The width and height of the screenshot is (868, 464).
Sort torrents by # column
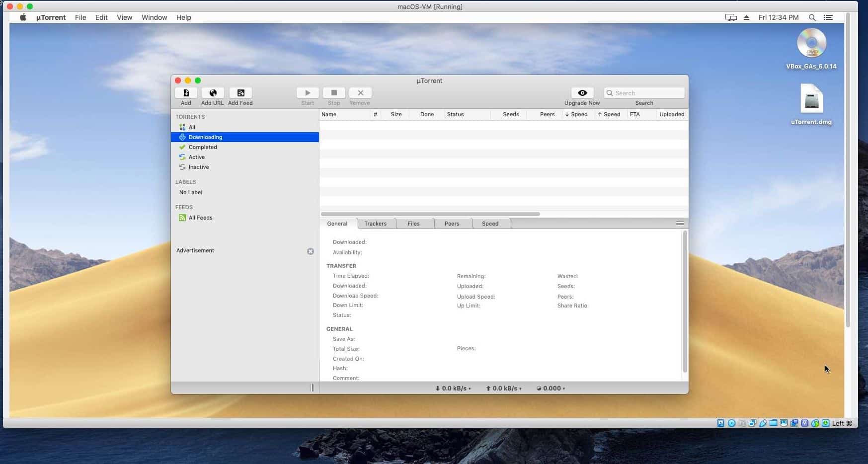[x=376, y=114]
